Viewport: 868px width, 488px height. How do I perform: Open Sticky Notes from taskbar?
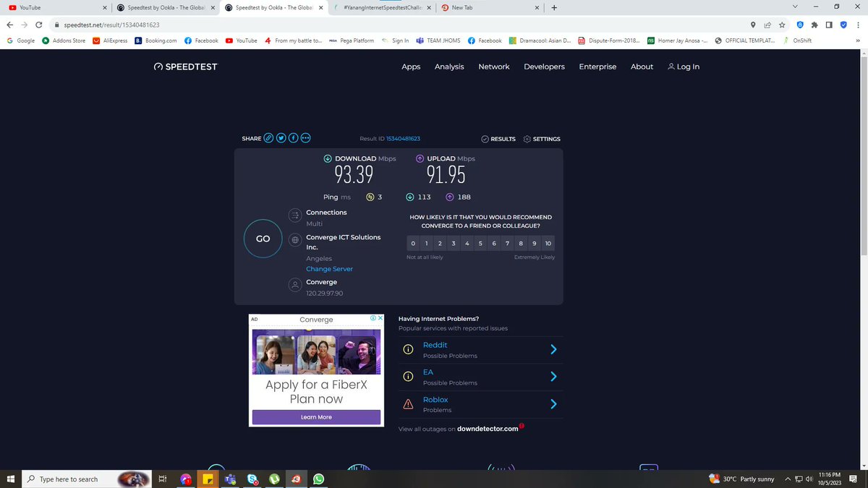(208, 479)
